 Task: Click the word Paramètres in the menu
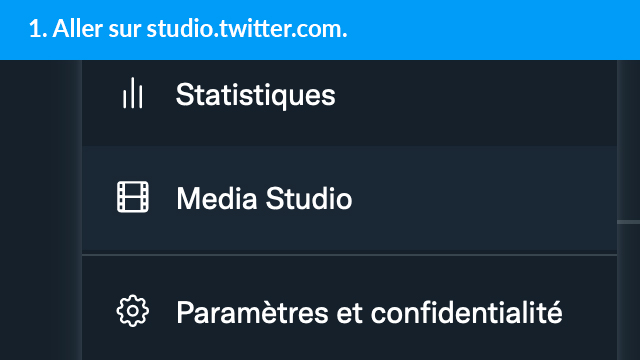(252, 312)
